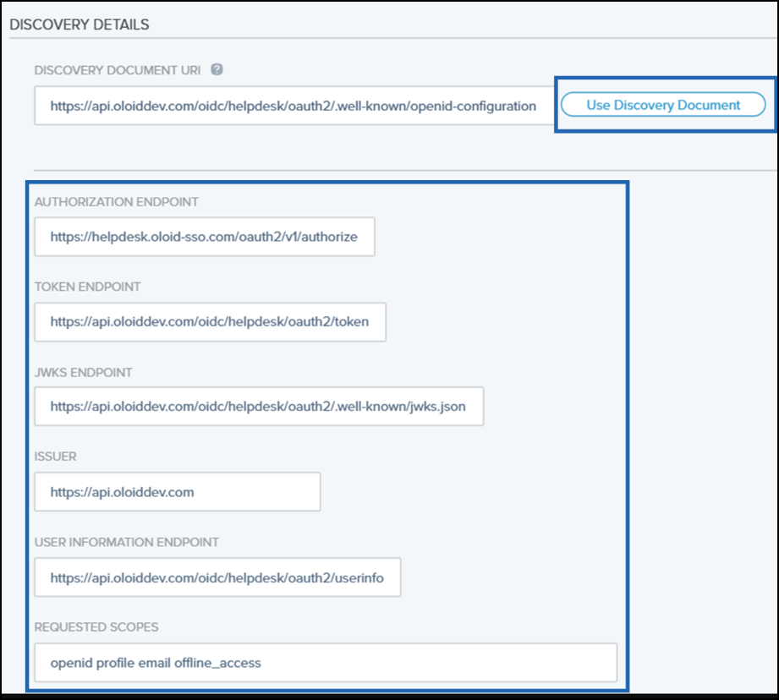Click the JWKS ENDPOINT label
Viewport: 779px width, 700px height.
point(84,373)
